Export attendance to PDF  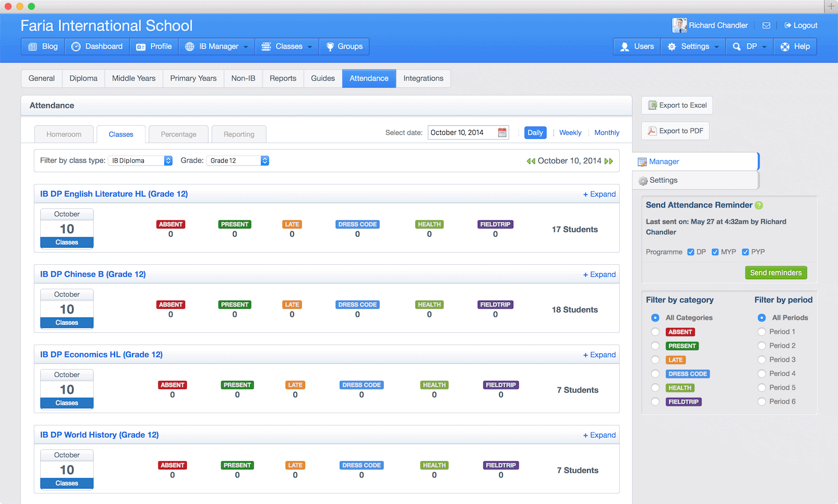(x=676, y=131)
